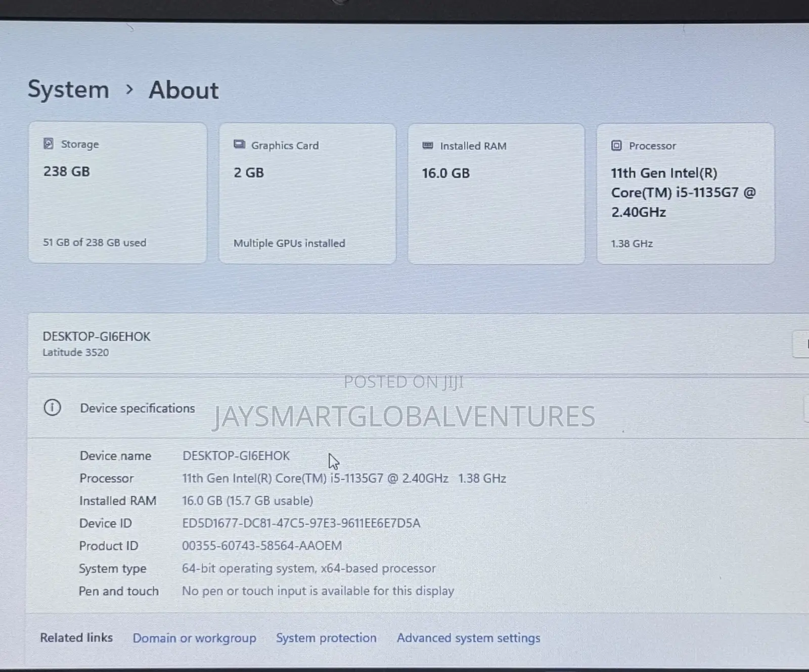Screen dimensions: 809x672
Task: Click the Processor value in Device specifications
Action: click(x=344, y=478)
